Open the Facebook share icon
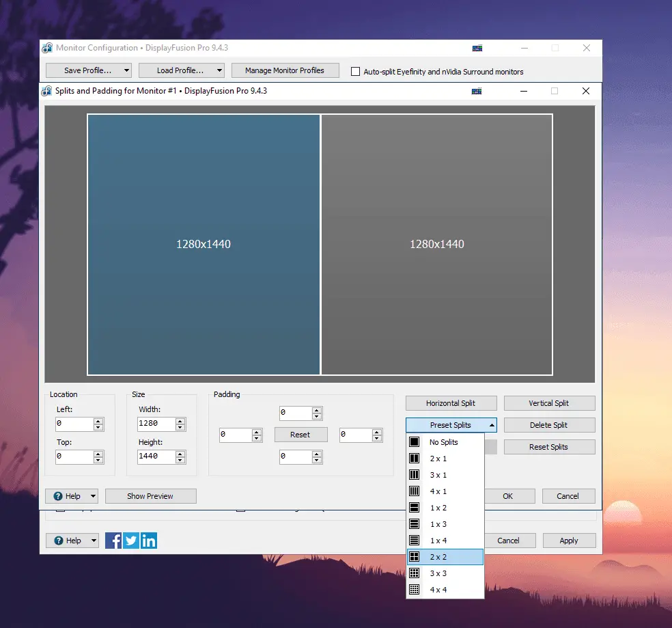672x628 pixels. [113, 541]
